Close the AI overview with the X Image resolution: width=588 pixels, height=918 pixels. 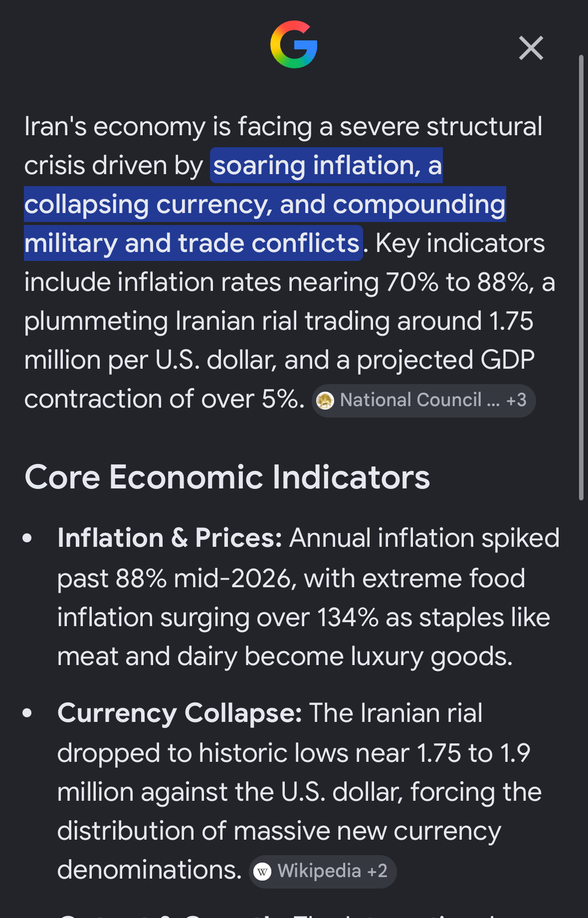point(531,48)
